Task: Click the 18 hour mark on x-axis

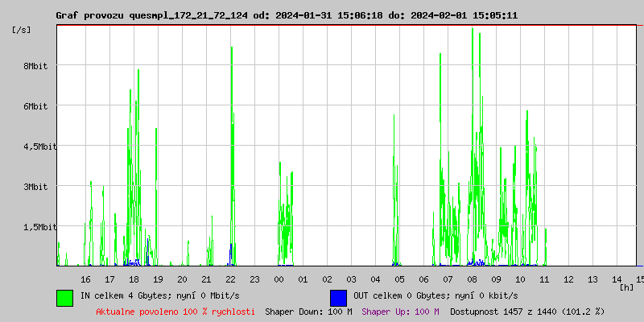Action: [134, 279]
